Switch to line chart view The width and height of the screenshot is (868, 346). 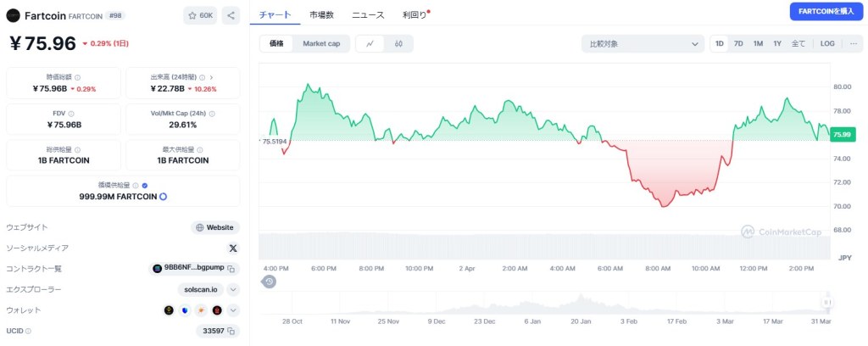tap(370, 44)
